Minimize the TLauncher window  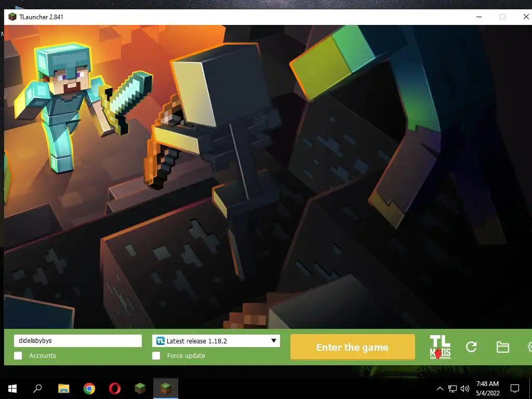point(479,17)
